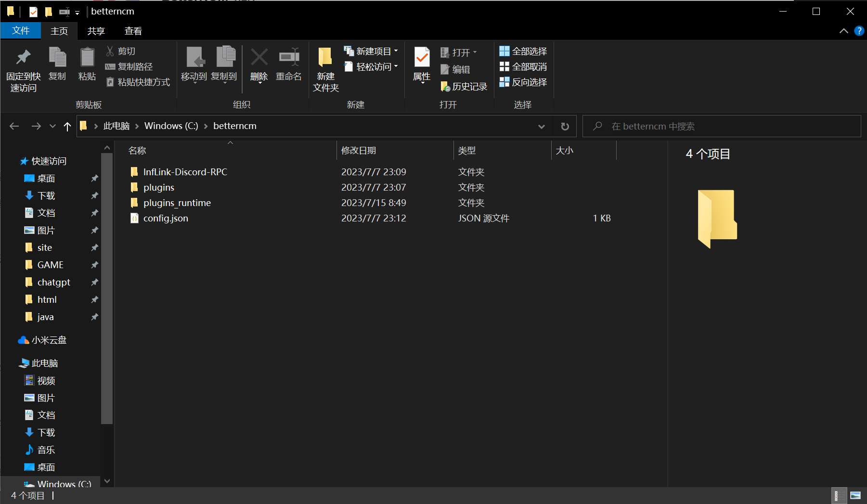Click 反向选择 invert selection
867x504 pixels.
pyautogui.click(x=523, y=82)
